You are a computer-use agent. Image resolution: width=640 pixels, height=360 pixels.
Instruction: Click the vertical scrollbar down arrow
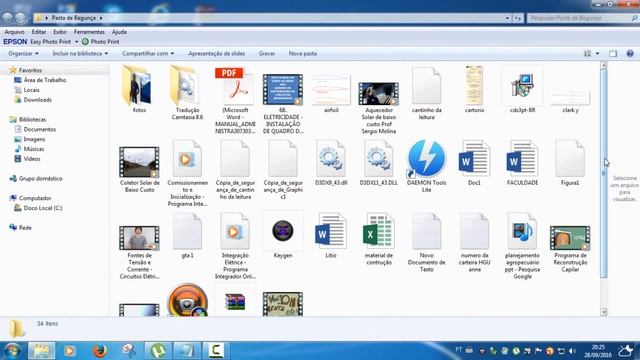[x=604, y=312]
